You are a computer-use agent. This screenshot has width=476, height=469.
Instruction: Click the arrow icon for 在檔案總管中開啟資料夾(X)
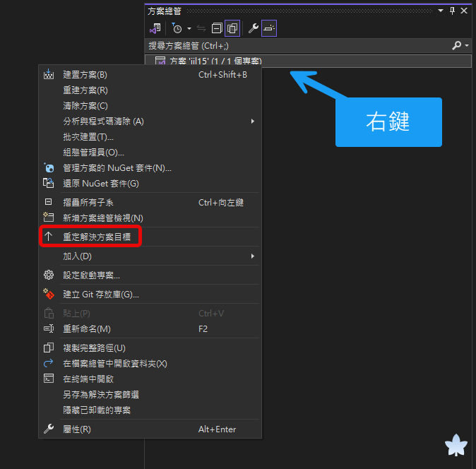tap(49, 363)
